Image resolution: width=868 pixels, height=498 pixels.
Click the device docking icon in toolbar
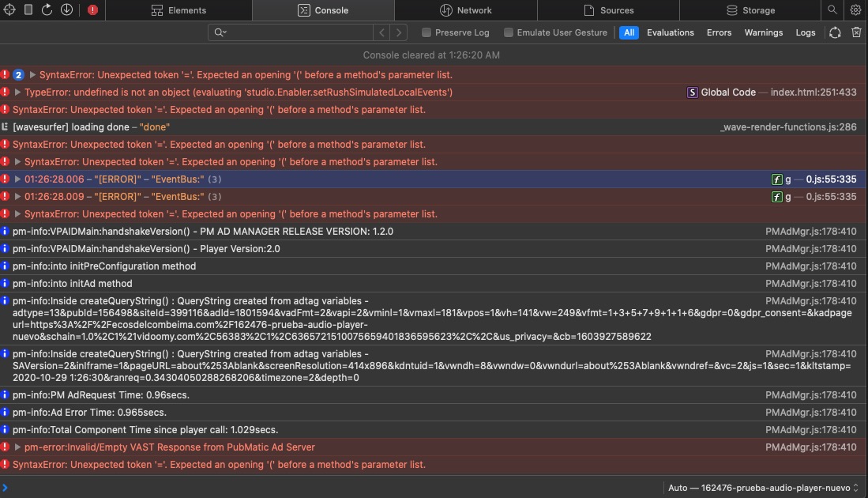28,10
